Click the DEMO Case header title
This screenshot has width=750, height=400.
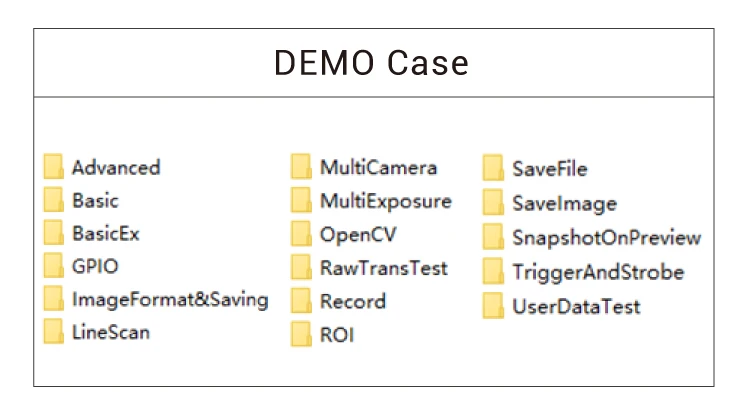pyautogui.click(x=372, y=63)
